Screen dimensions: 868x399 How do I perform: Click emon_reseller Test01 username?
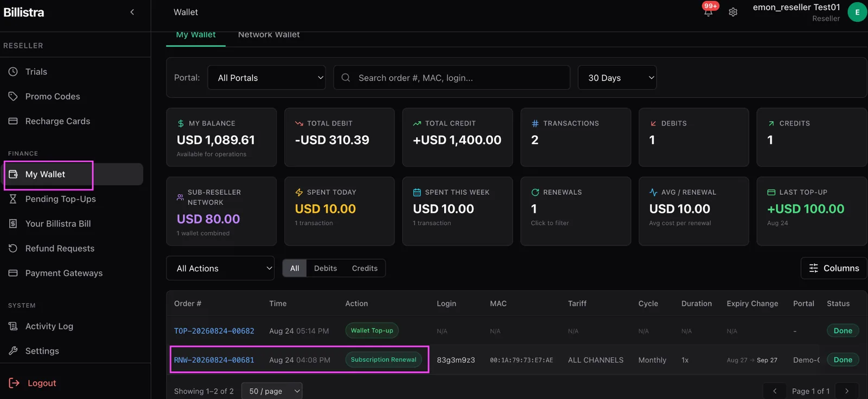click(796, 7)
